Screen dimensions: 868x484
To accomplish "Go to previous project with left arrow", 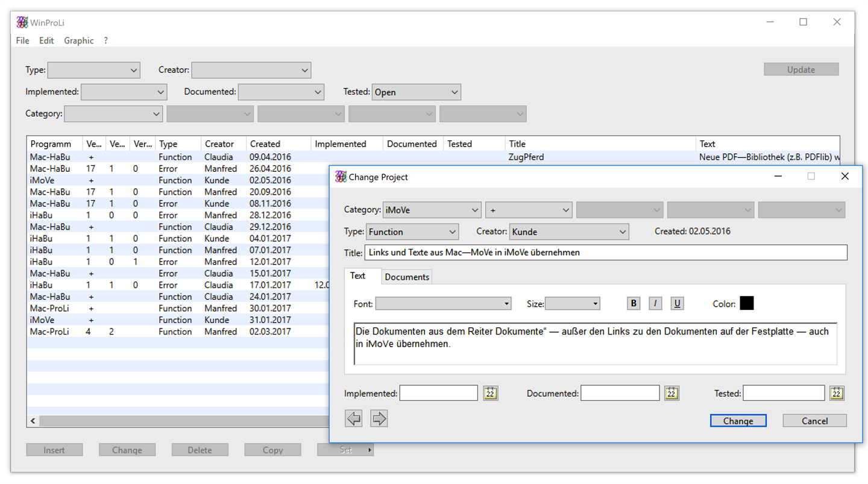I will click(x=354, y=418).
